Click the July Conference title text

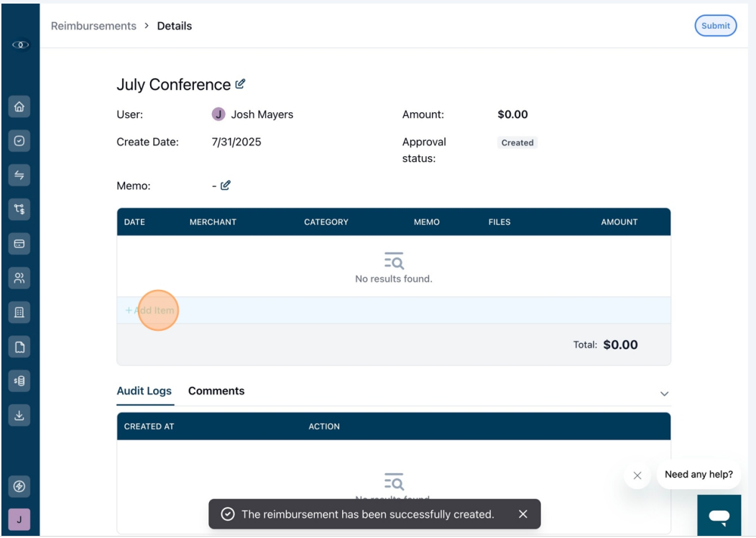[174, 84]
